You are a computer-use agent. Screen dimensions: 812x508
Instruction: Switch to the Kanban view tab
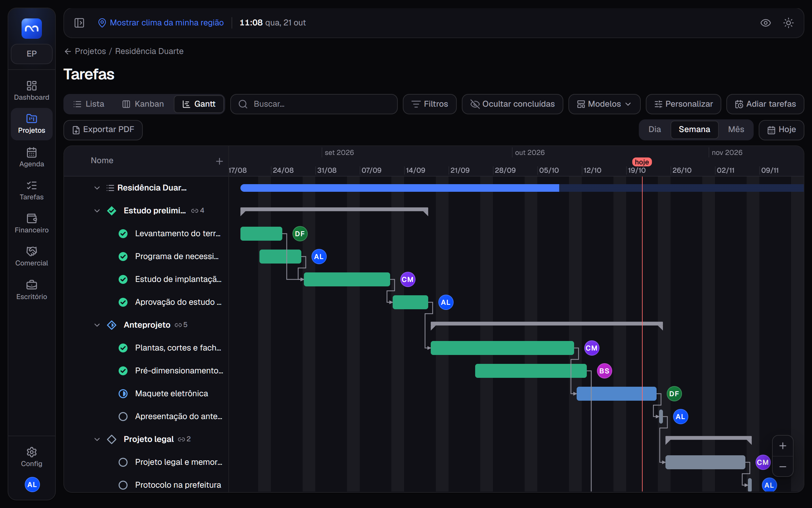(x=143, y=104)
